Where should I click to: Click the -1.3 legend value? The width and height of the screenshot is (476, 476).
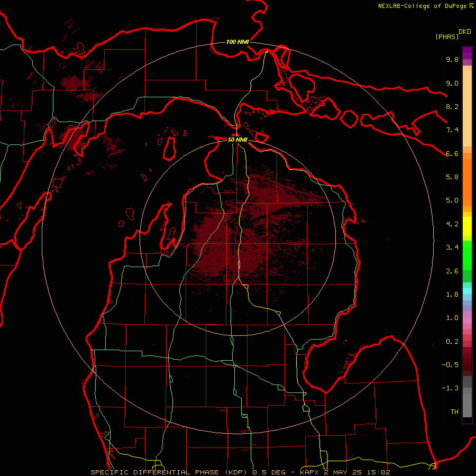click(450, 388)
